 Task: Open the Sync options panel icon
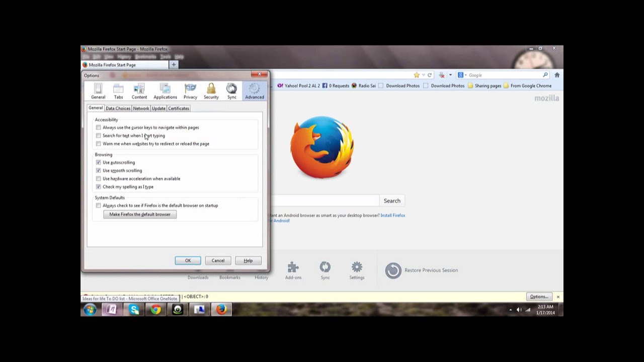(x=231, y=92)
